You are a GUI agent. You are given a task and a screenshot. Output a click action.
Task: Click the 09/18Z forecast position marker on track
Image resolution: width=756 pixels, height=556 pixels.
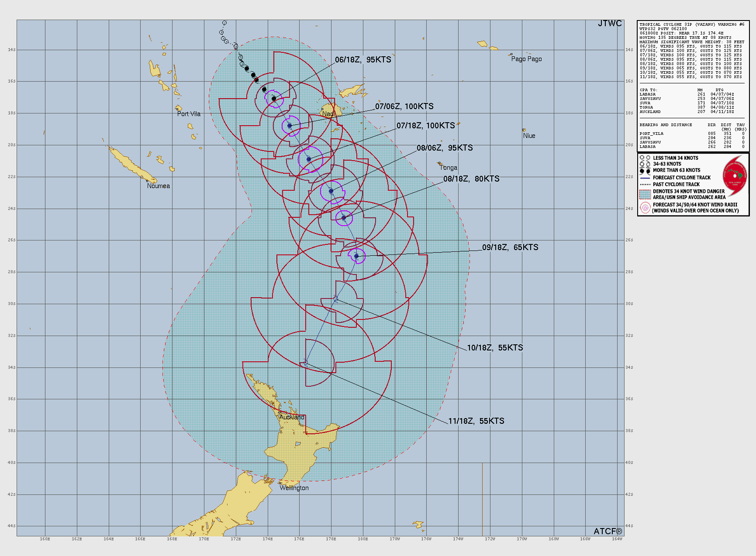[356, 256]
